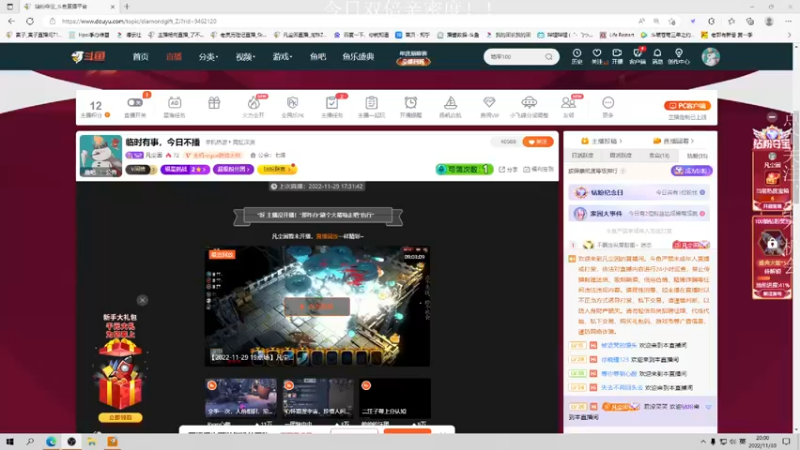This screenshot has width=800, height=450.
Task: Switch to the 钻粉 tab
Action: click(x=697, y=156)
